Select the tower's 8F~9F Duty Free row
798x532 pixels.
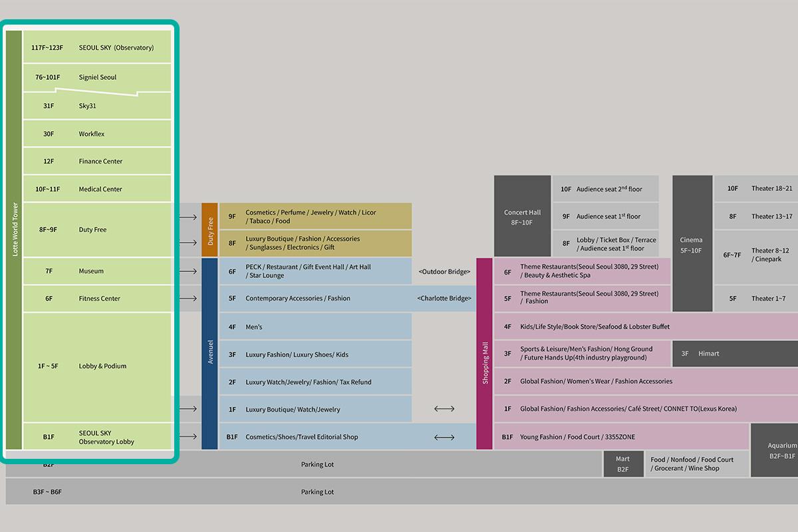pos(97,229)
